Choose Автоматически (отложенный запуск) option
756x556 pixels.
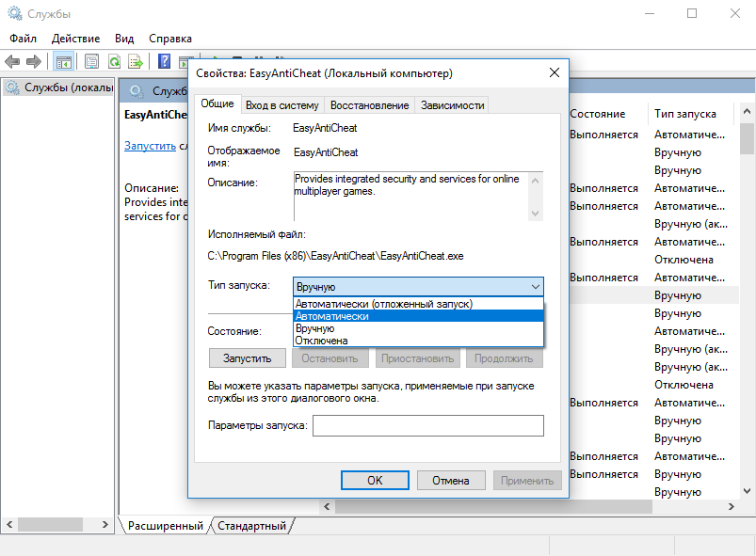coord(419,304)
